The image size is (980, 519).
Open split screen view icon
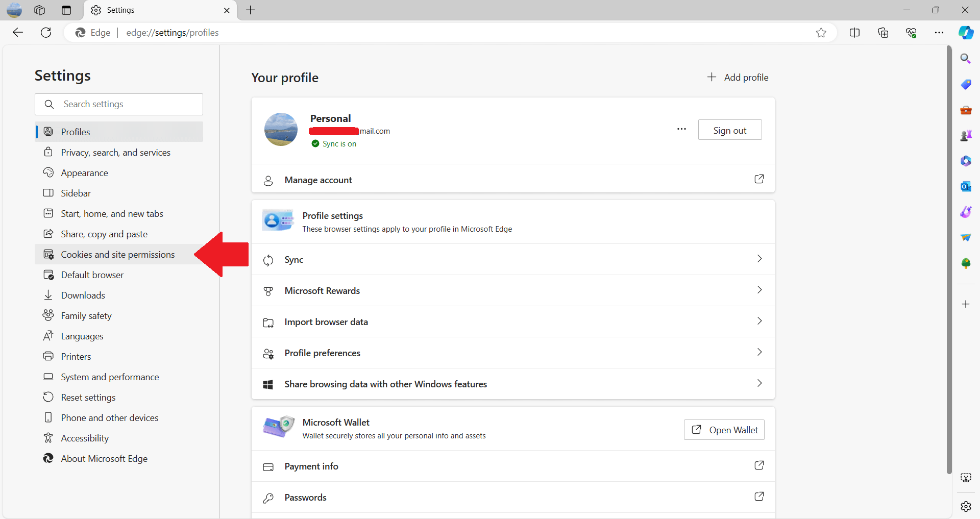click(x=854, y=33)
